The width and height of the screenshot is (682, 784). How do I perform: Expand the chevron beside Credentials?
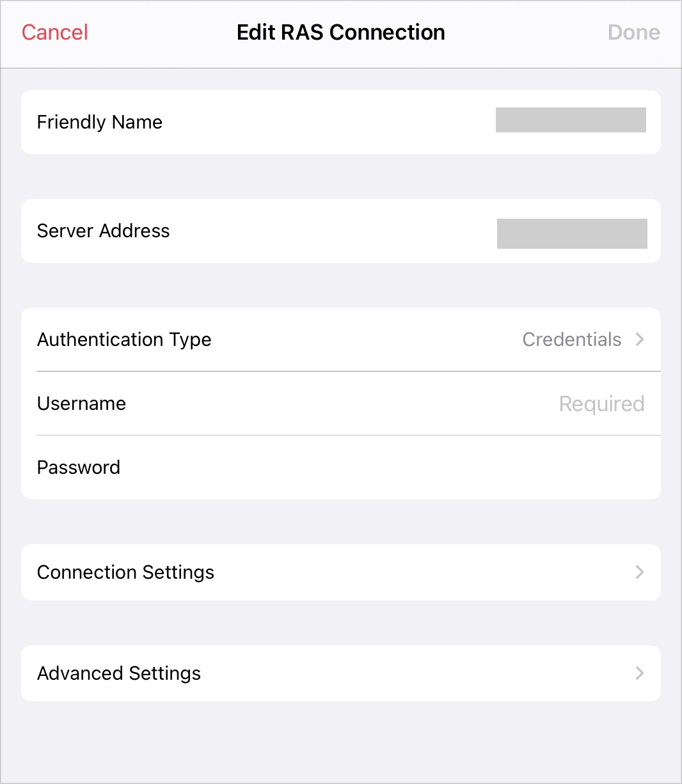click(x=639, y=340)
